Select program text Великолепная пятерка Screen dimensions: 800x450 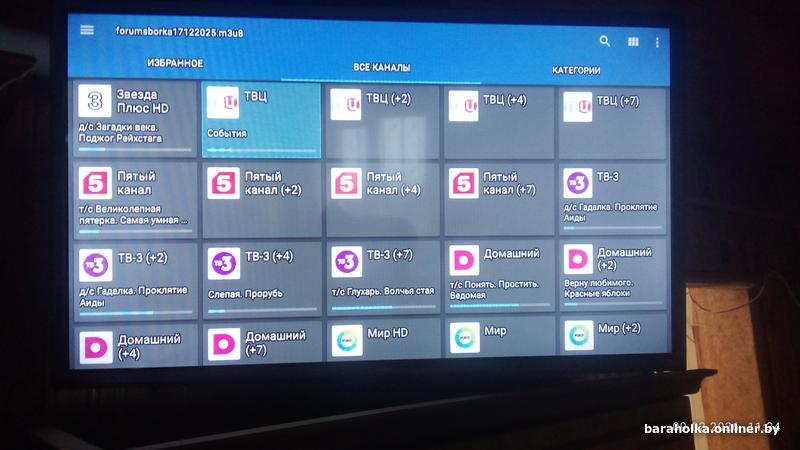coord(133,215)
